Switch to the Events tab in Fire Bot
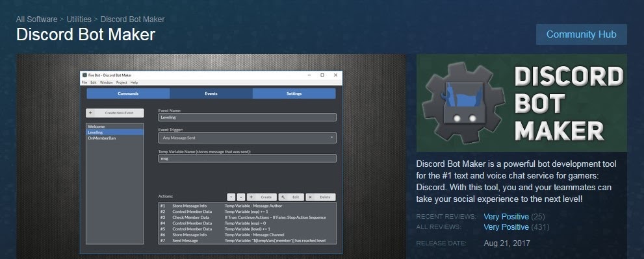This screenshot has width=644, height=259. click(211, 93)
